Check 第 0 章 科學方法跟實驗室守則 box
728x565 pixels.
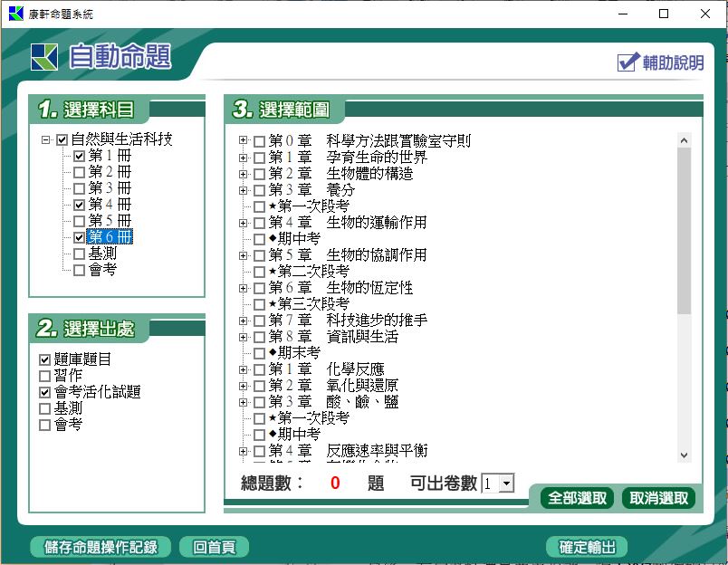260,141
